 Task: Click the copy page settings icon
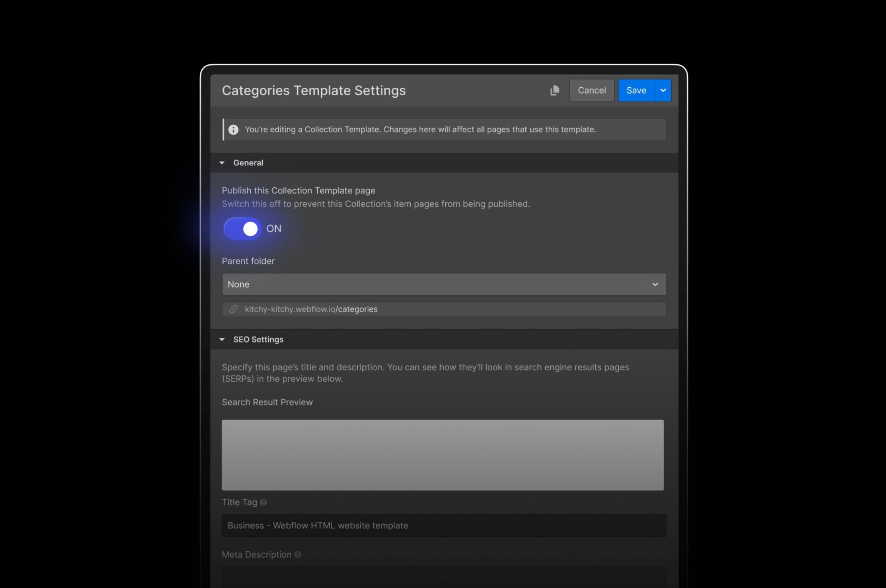point(554,90)
